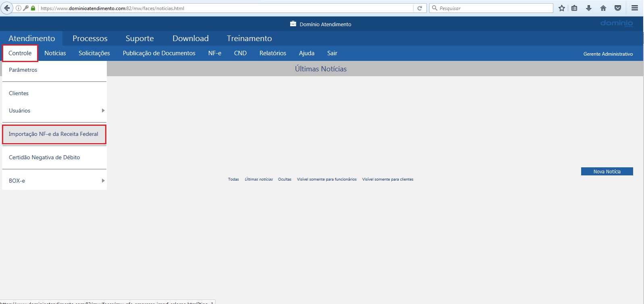Screen dimensions: 644x304
Task: Open the Processos main tab
Action: click(x=90, y=38)
